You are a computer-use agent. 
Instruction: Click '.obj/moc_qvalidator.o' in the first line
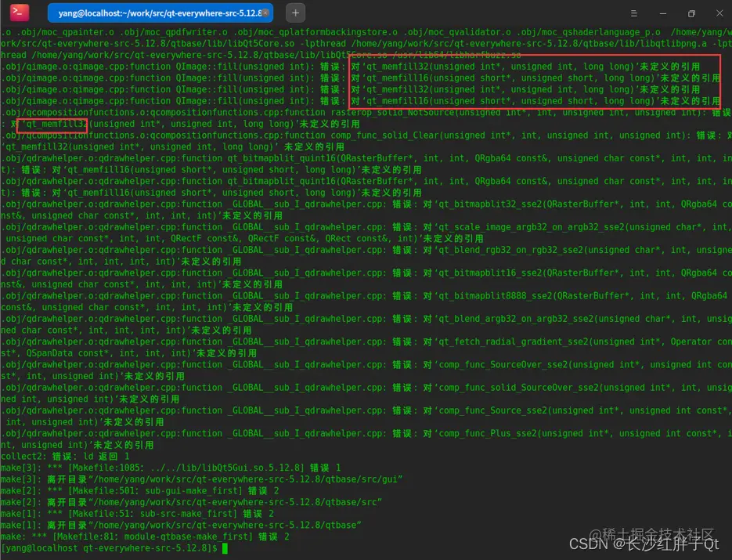(x=458, y=32)
